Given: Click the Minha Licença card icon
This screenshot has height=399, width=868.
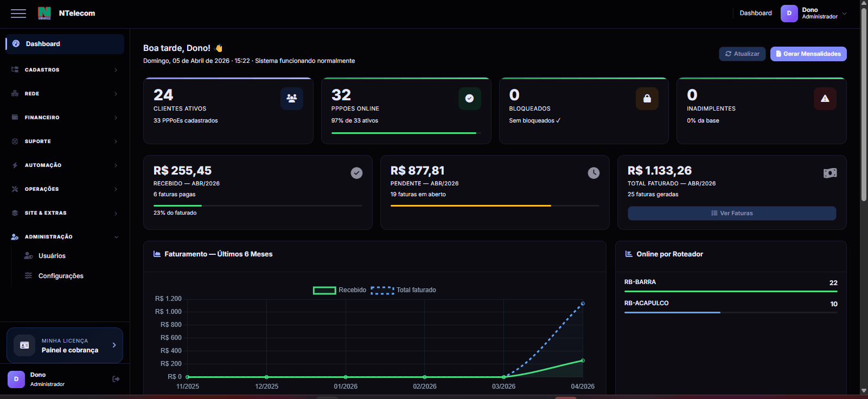Looking at the screenshot, I should coord(24,345).
